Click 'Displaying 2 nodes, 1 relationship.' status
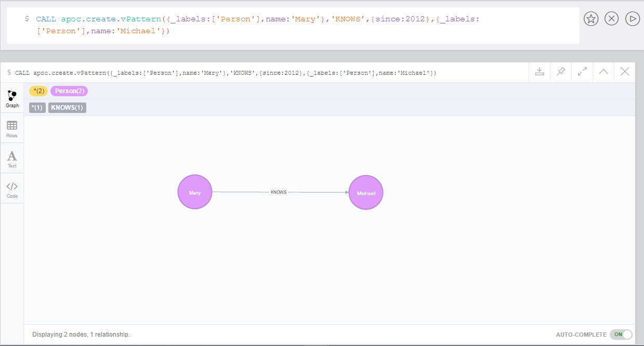This screenshot has height=346, width=644. (x=81, y=335)
